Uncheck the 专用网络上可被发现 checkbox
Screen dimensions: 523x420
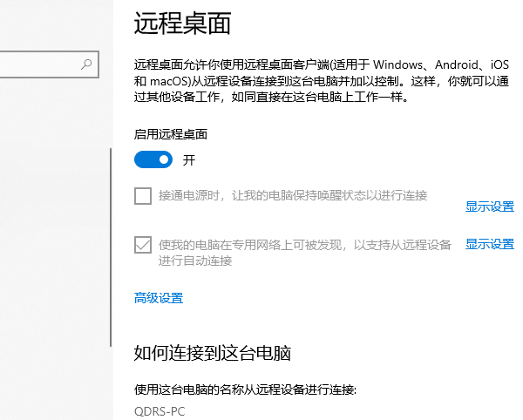click(143, 245)
